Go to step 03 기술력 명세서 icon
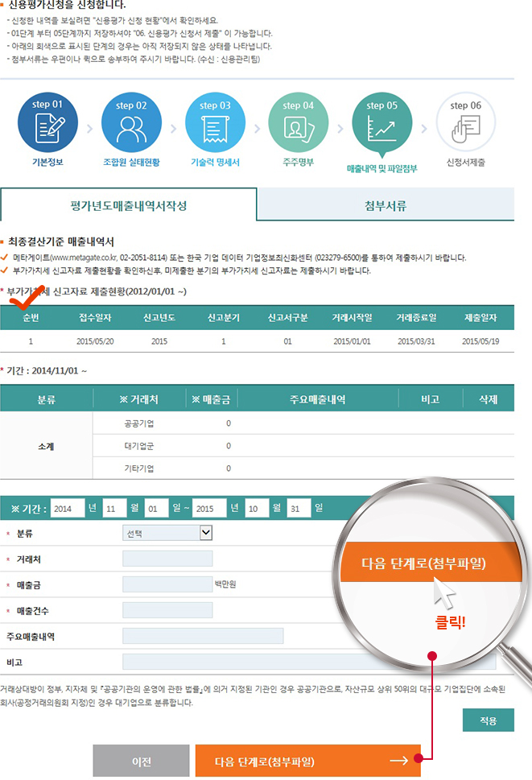This screenshot has height=780, width=532. coord(215,122)
